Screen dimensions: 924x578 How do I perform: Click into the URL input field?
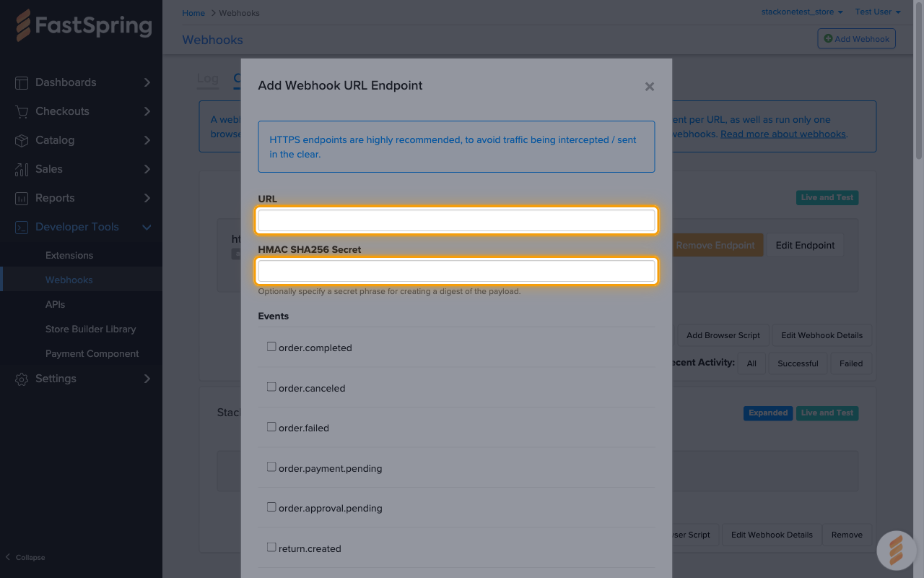pyautogui.click(x=456, y=220)
